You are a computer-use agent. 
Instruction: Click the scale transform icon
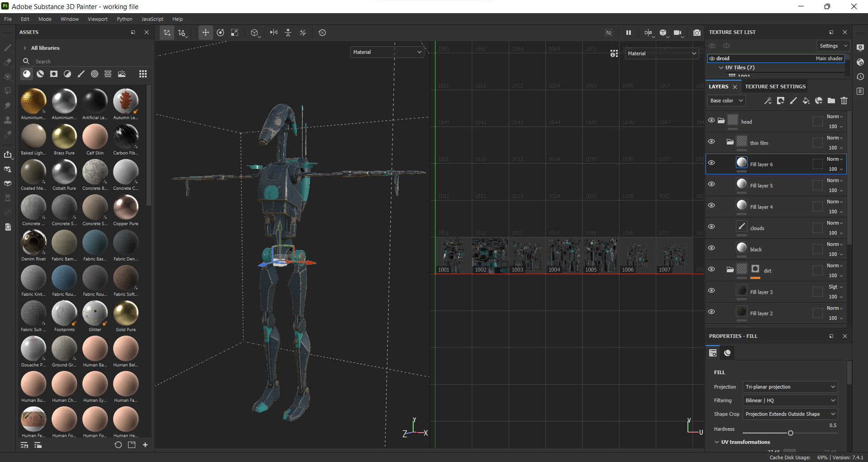[234, 33]
